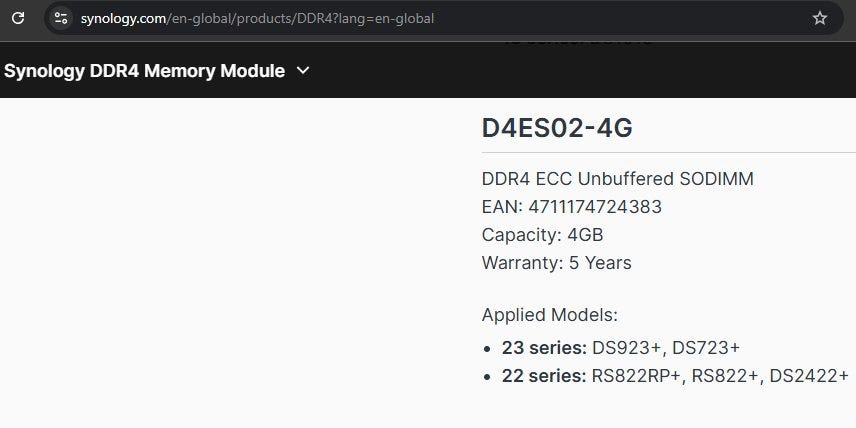Screen dimensions: 856x428
Task: Expand the chevron beside Synology DDR4 Memory Module
Action: (304, 71)
